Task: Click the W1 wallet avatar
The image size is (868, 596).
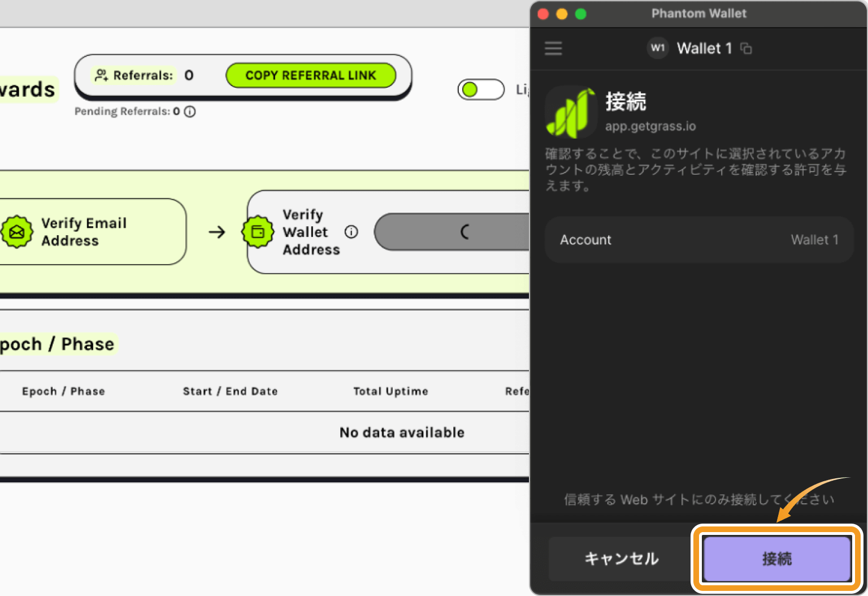Action: 658,48
